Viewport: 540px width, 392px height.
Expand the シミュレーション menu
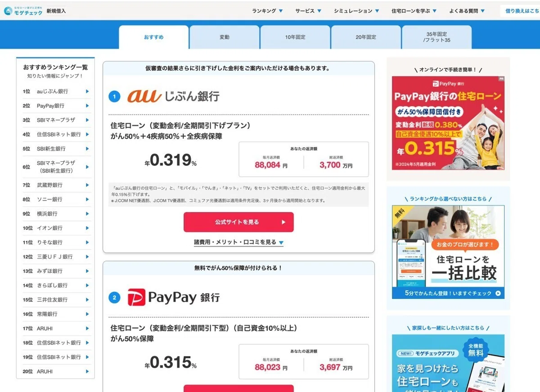[x=356, y=11]
